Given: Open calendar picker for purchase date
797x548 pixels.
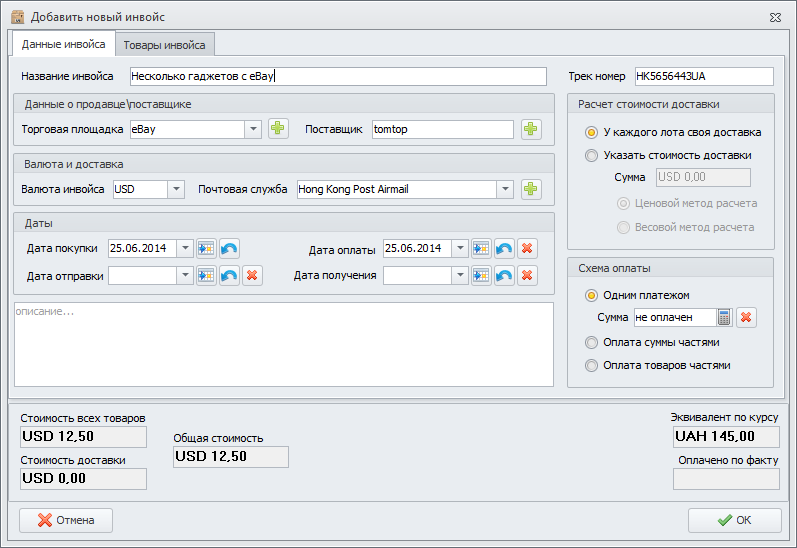Looking at the screenshot, I should [x=206, y=249].
